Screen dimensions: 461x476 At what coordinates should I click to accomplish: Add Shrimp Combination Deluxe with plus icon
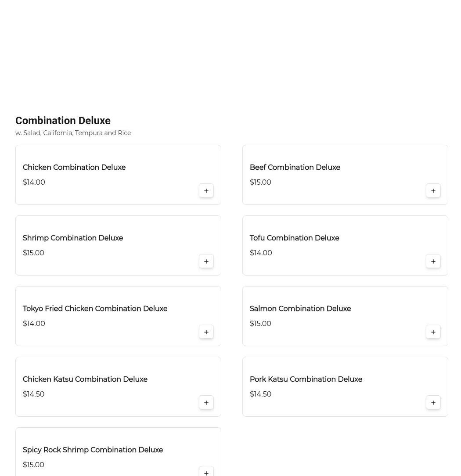(206, 261)
